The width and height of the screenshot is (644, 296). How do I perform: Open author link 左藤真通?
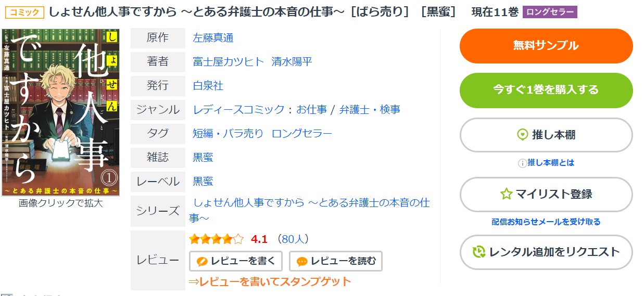[x=213, y=38]
